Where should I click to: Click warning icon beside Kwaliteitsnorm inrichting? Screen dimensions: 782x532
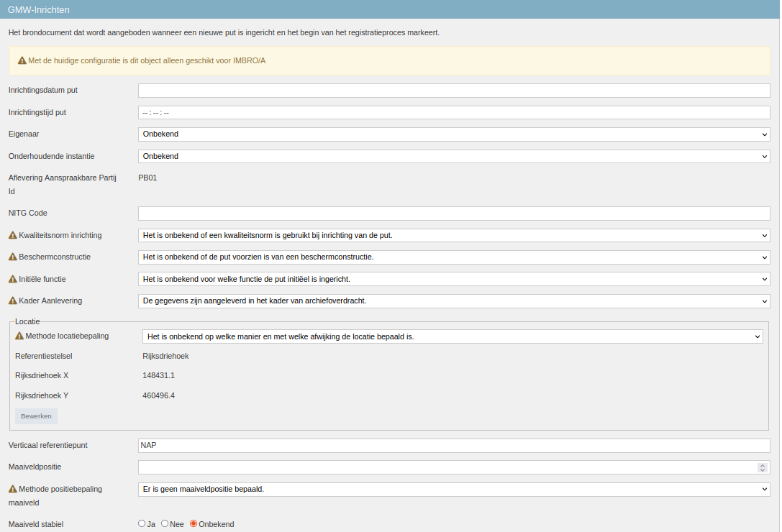[12, 235]
